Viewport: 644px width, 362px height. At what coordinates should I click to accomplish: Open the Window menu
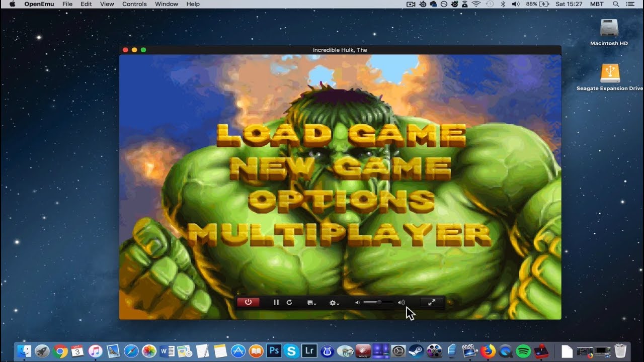[167, 4]
